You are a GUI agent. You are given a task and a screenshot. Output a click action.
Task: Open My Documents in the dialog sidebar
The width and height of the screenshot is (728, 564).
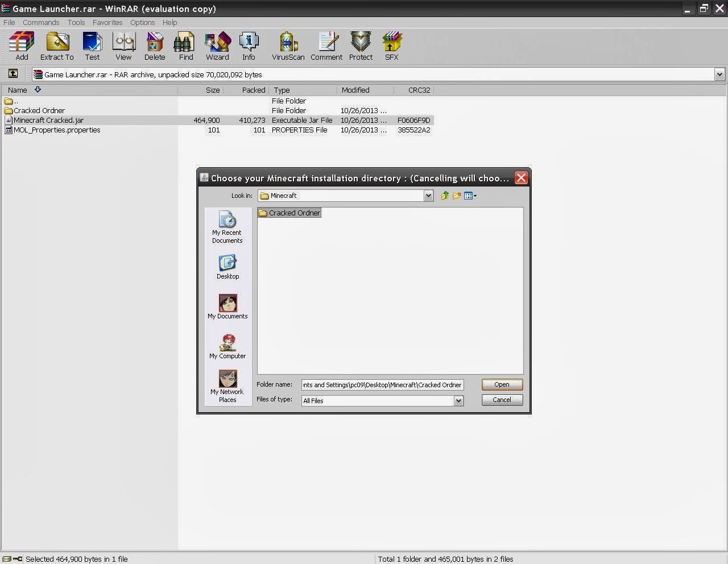pos(227,307)
